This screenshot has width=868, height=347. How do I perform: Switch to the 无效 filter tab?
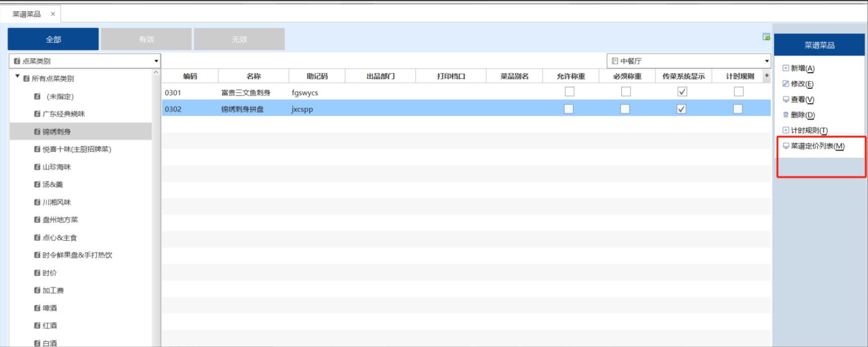(x=239, y=39)
